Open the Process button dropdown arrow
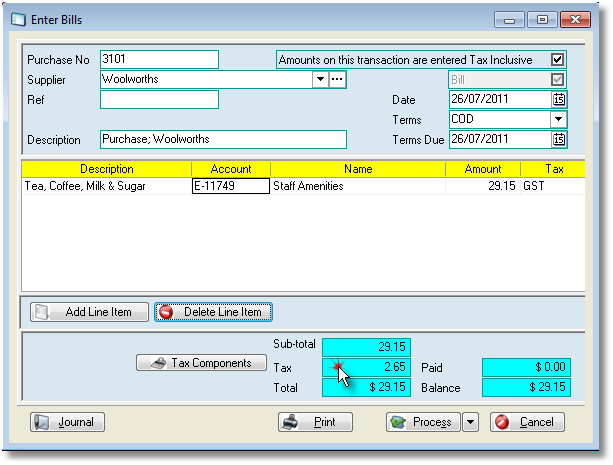This screenshot has height=465, width=613. point(469,422)
